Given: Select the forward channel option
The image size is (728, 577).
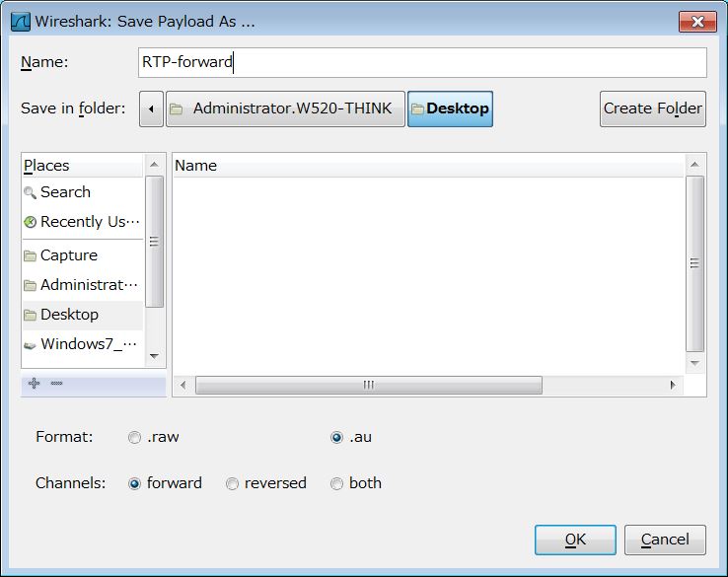Looking at the screenshot, I should pos(165,483).
